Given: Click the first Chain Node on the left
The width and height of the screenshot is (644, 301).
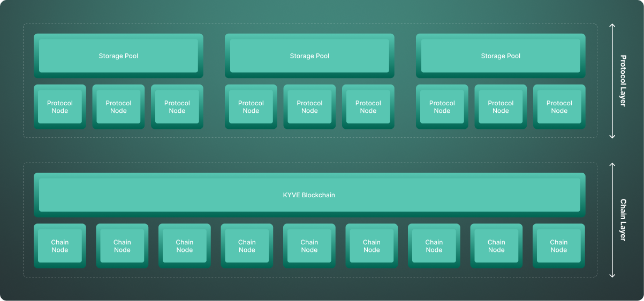Looking at the screenshot, I should tap(60, 246).
